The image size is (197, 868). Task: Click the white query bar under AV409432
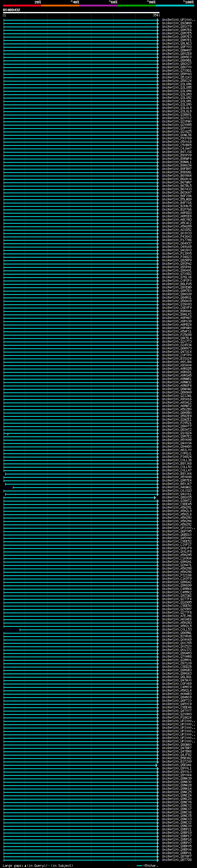tap(81, 13)
